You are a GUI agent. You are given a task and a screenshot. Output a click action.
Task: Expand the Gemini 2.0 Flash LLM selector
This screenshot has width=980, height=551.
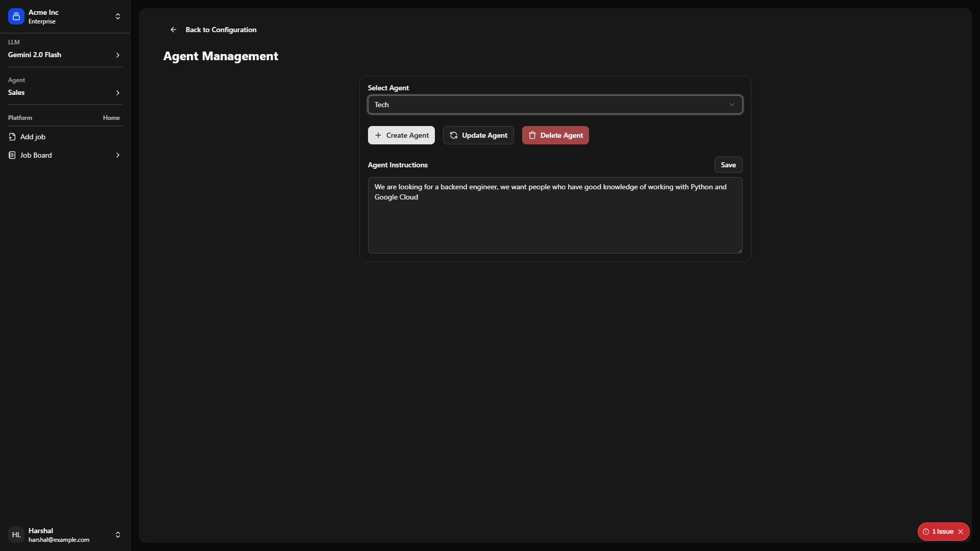coord(65,55)
